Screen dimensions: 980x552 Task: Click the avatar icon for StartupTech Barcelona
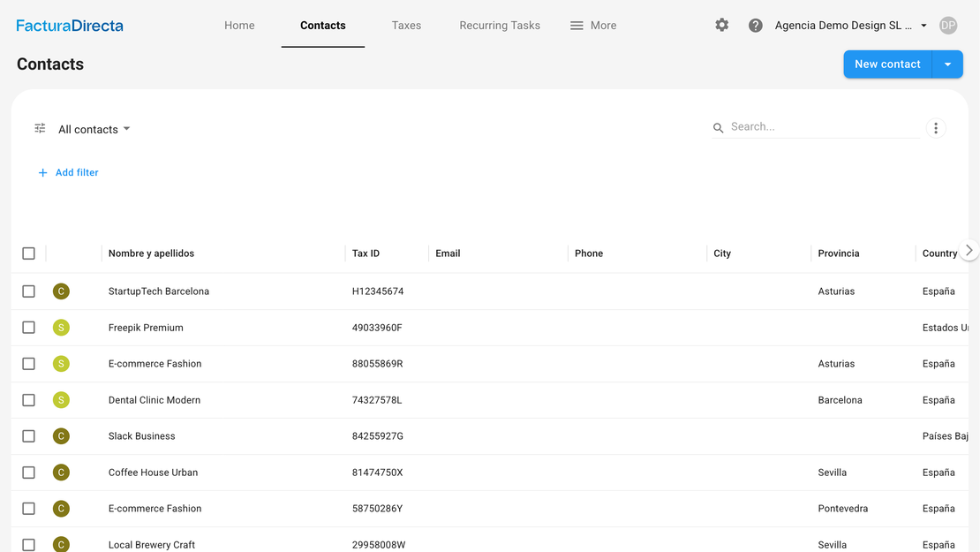click(x=61, y=291)
